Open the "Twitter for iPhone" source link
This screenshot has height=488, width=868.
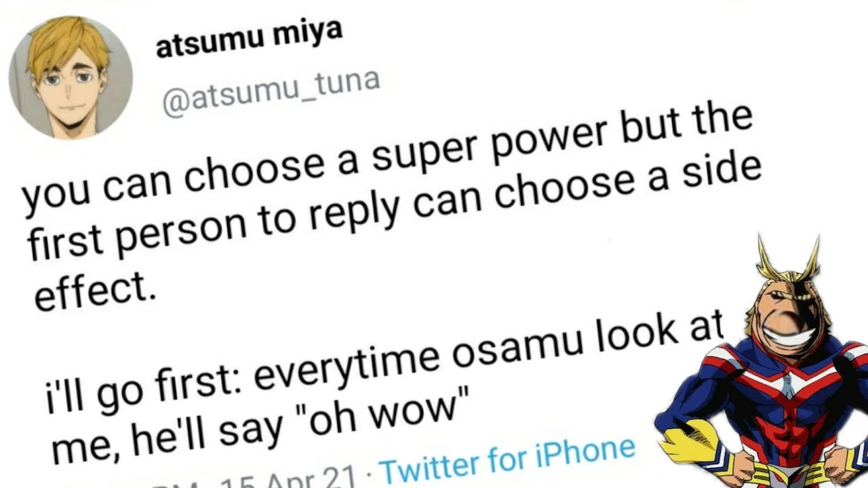click(507, 457)
